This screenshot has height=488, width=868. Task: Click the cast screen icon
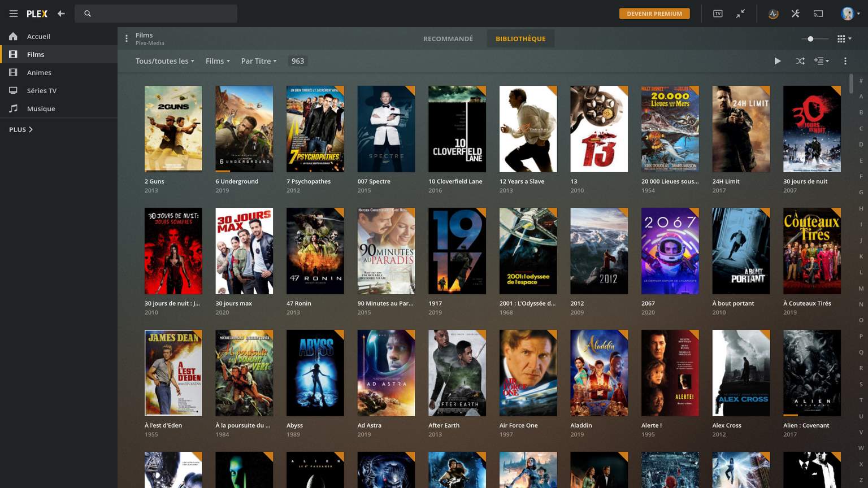point(818,14)
